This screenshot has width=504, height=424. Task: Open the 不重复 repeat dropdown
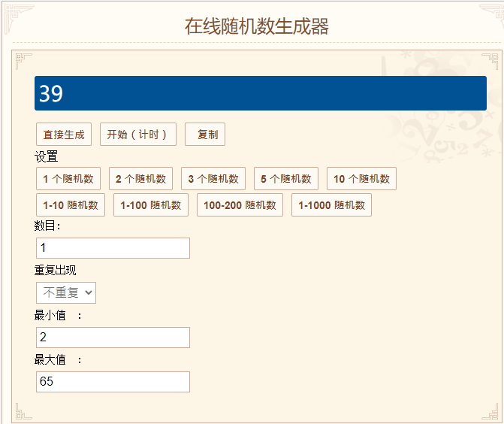[66, 292]
